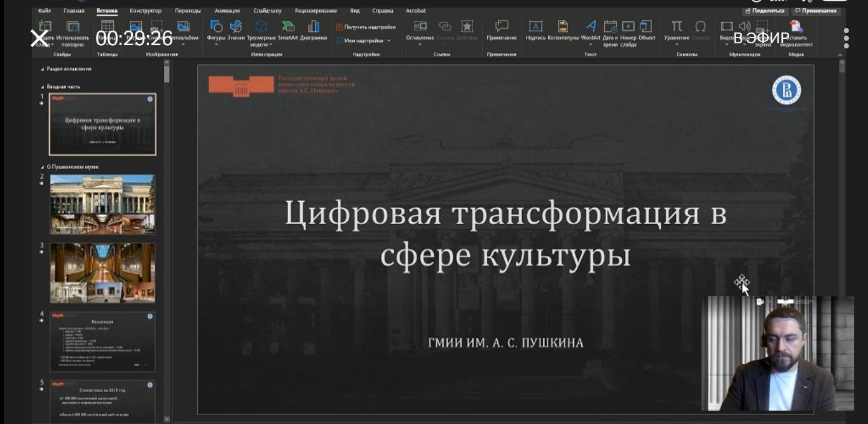Open the Справка tab
The image size is (868, 424).
tap(383, 11)
